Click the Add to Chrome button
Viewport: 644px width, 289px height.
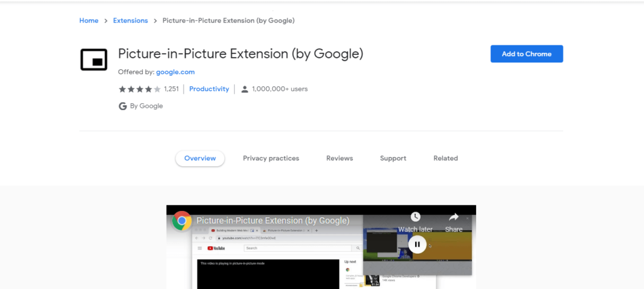click(x=526, y=54)
